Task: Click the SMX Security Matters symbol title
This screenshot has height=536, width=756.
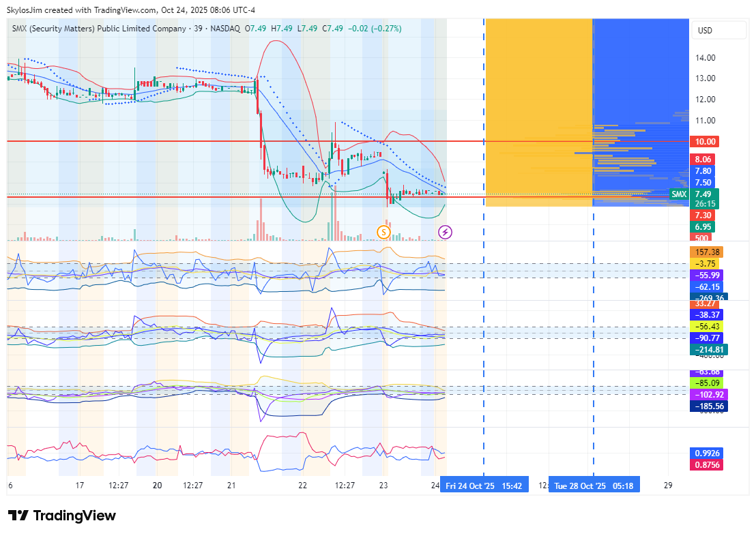Action: click(100, 29)
